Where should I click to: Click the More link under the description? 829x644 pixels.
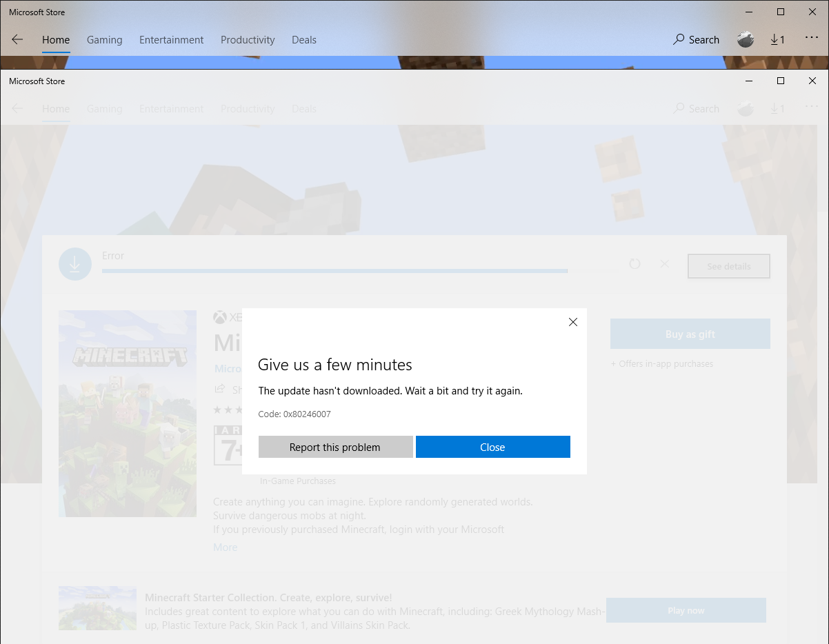[225, 547]
